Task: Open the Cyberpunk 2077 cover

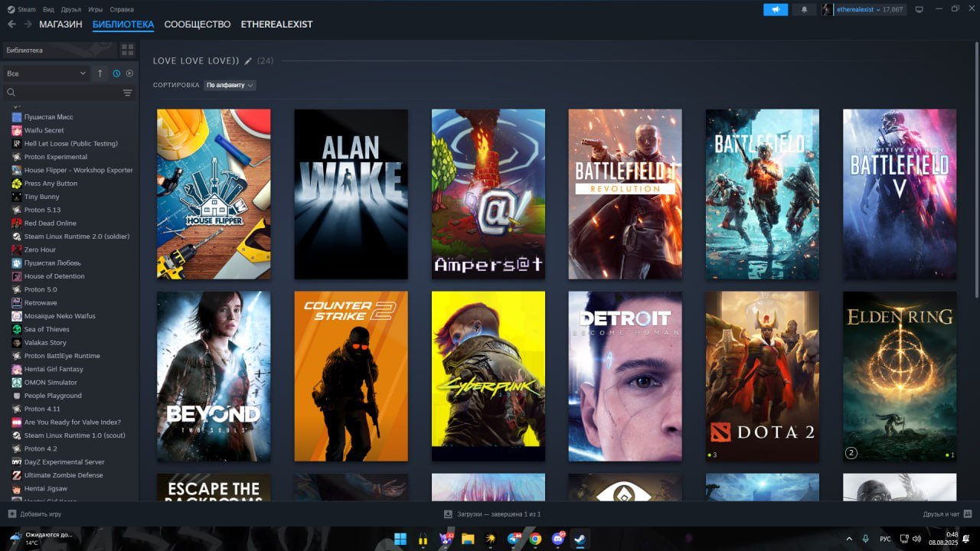Action: (x=488, y=377)
